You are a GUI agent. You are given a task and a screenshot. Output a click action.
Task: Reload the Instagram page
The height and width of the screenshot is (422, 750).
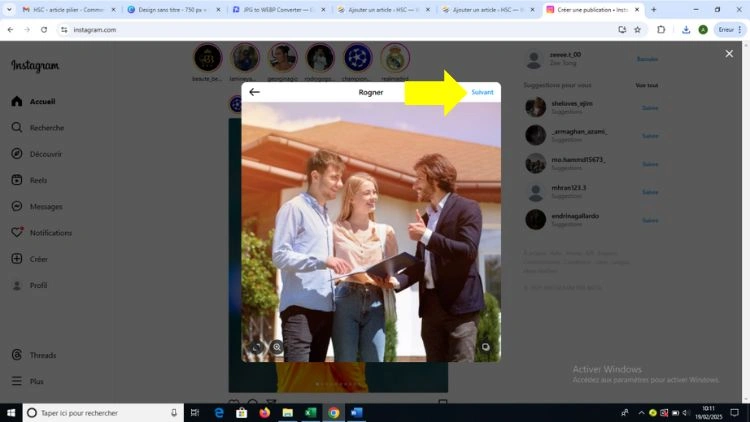click(x=44, y=30)
